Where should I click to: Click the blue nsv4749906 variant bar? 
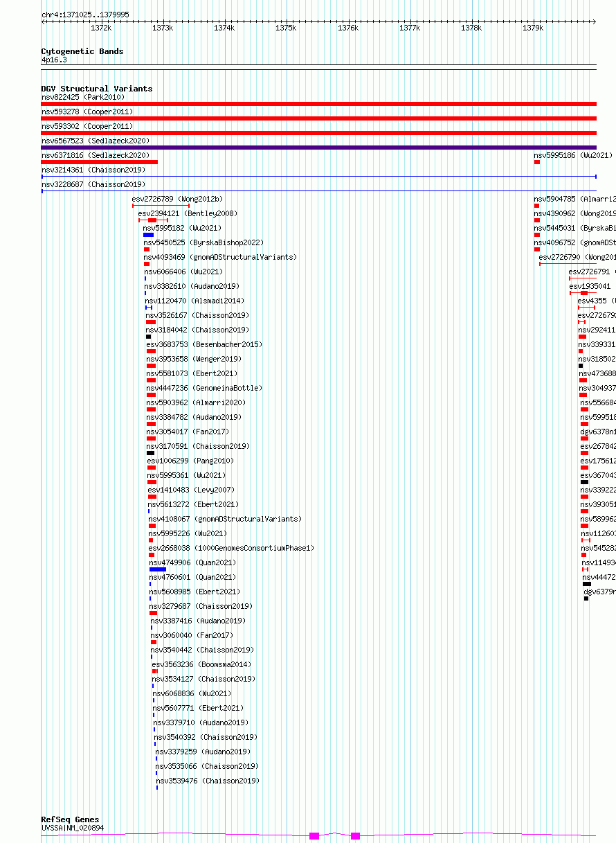158,569
